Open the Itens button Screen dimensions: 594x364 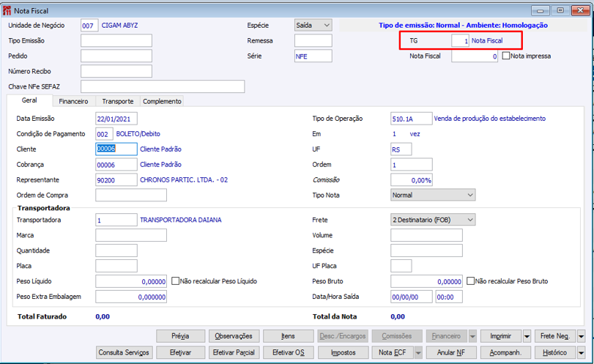(289, 336)
